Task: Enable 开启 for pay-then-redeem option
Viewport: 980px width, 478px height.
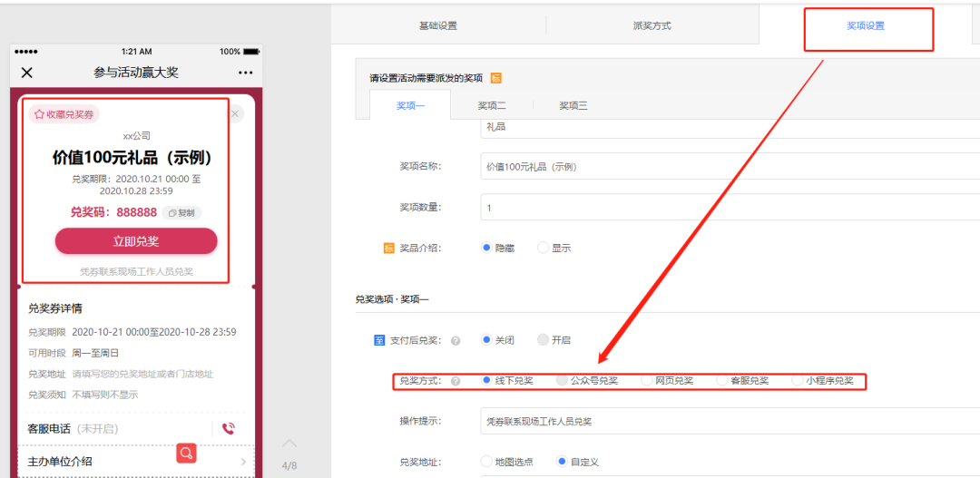Action: (544, 340)
